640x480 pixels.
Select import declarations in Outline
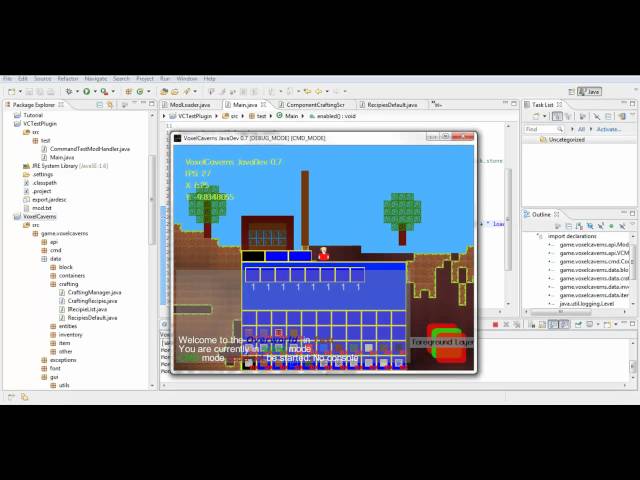(572, 236)
